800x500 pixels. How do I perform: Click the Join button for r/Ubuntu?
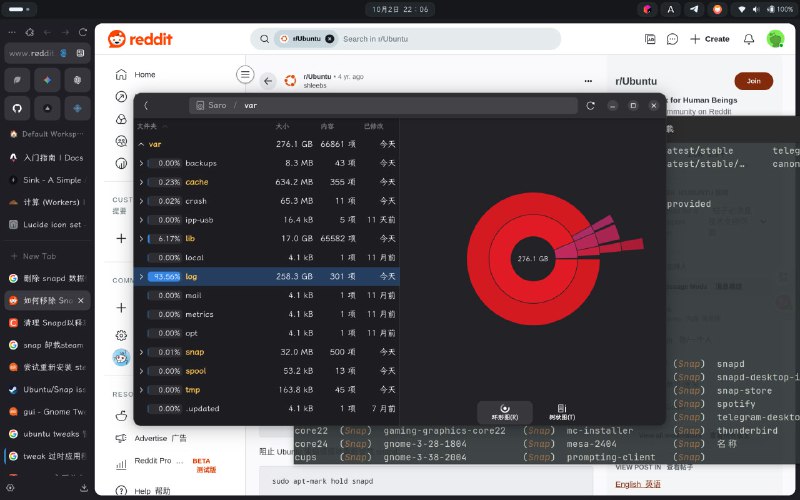point(752,81)
